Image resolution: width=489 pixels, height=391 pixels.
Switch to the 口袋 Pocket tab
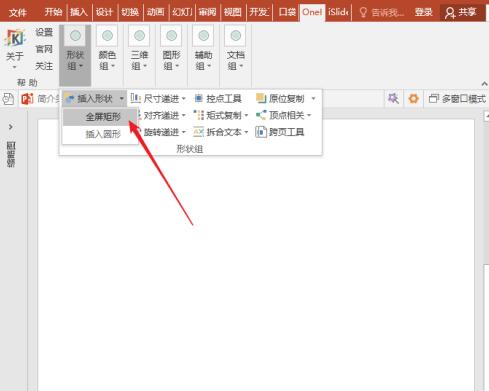coord(287,12)
